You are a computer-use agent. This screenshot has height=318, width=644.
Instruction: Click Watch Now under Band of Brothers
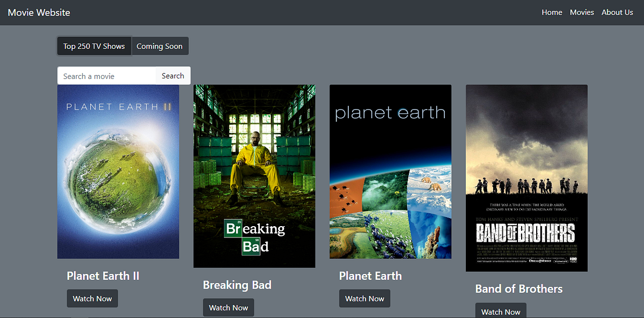click(x=501, y=311)
